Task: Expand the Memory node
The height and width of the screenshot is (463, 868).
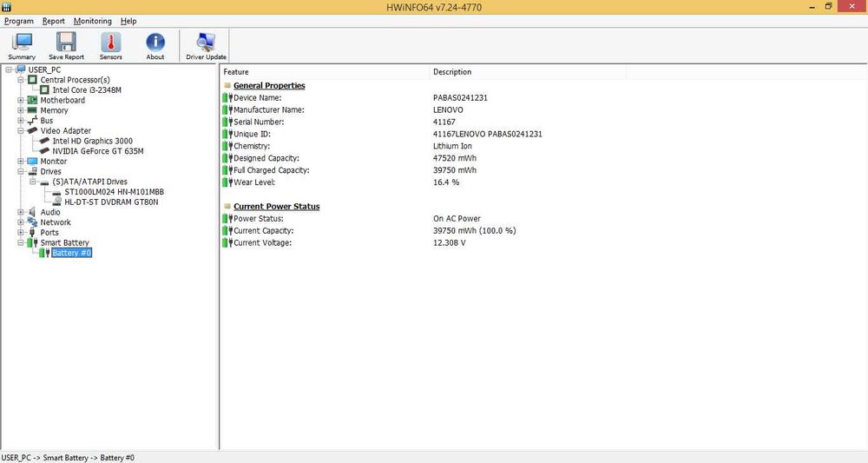Action: 21,110
